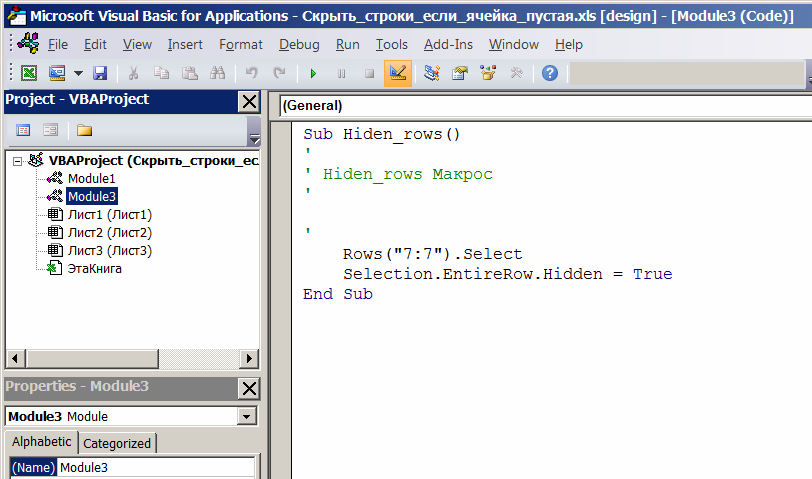Viewport: 812px width, 479px height.
Task: Click the (Name) property value field Module3
Action: 155,468
